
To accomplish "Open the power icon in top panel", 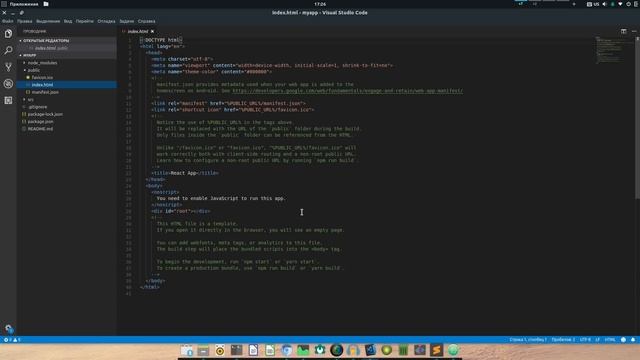I will coord(629,4).
